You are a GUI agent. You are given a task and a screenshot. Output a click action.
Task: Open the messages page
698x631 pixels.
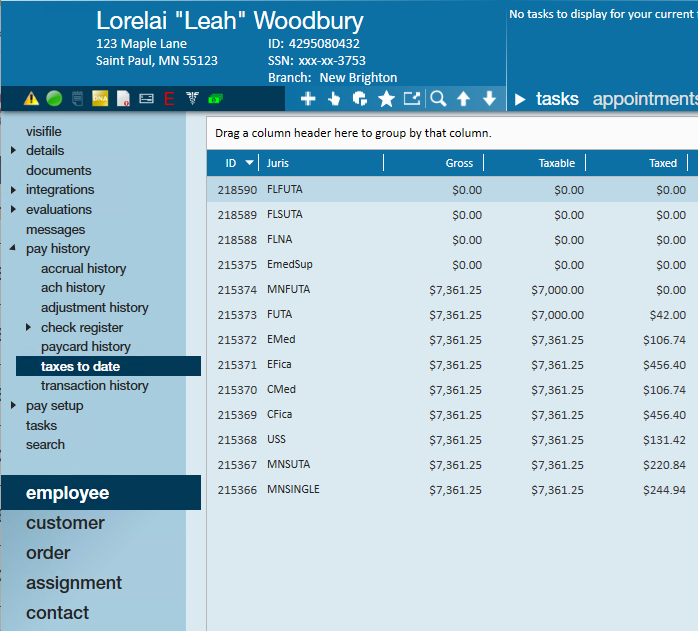(x=55, y=229)
